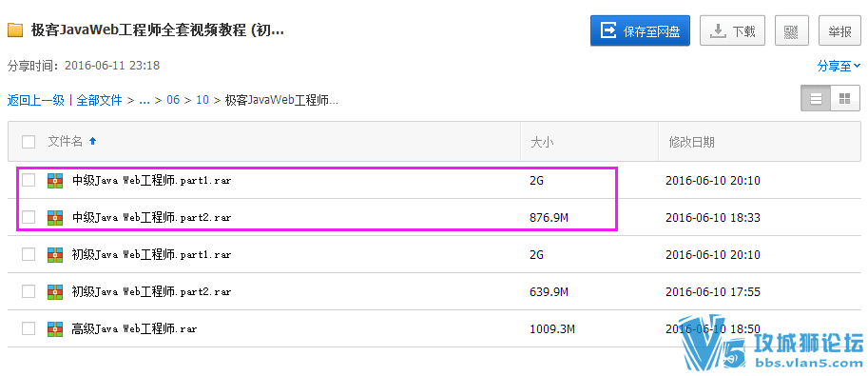Screen dimensions: 868x376
Task: Check the box for 高级Java Web工程师.rar
Action: (29, 328)
